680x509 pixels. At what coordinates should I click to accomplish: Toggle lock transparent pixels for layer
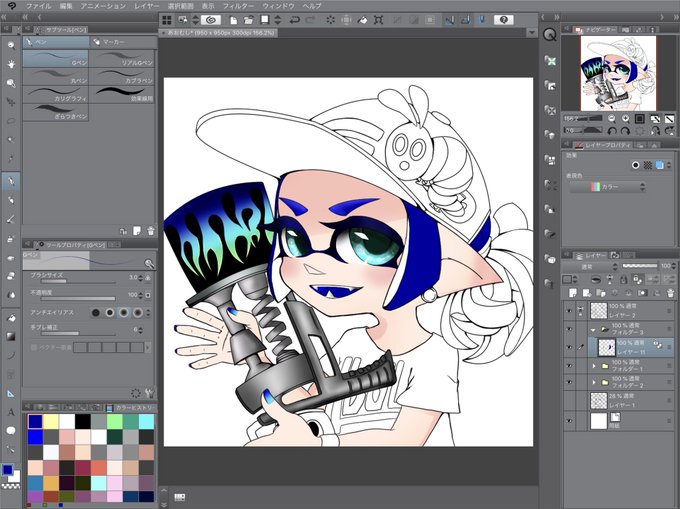(637, 279)
